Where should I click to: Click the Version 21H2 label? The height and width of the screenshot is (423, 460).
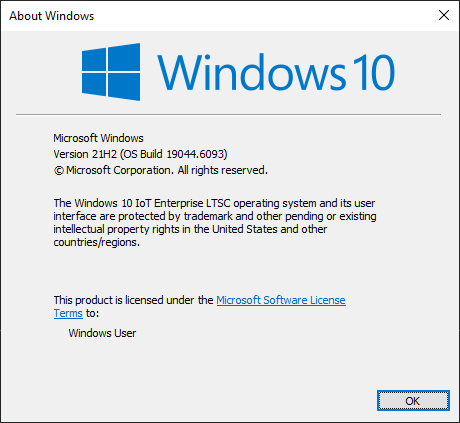[85, 154]
